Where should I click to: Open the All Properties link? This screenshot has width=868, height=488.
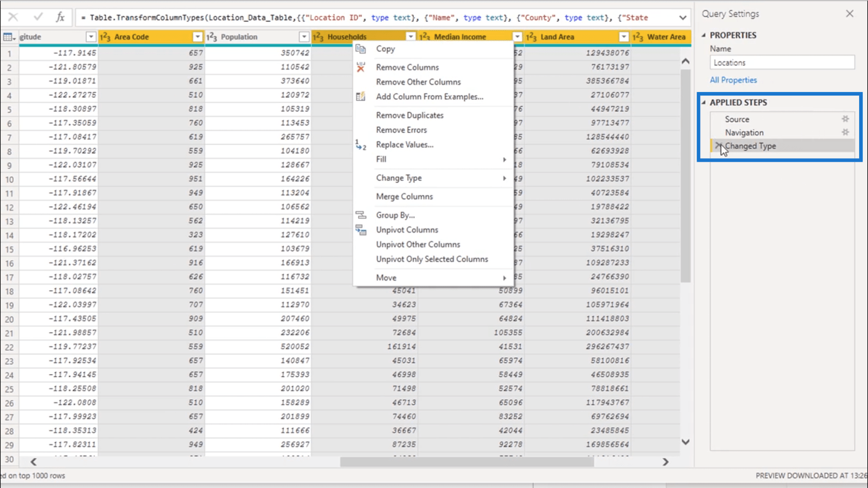coord(733,80)
